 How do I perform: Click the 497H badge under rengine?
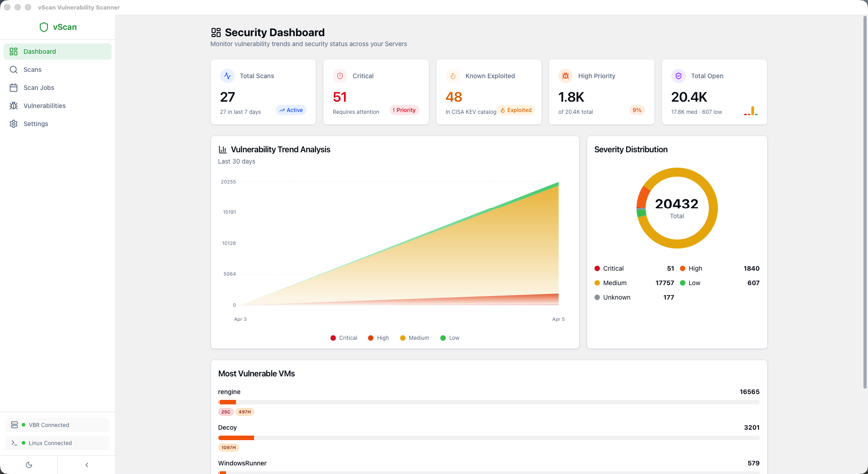pos(245,412)
